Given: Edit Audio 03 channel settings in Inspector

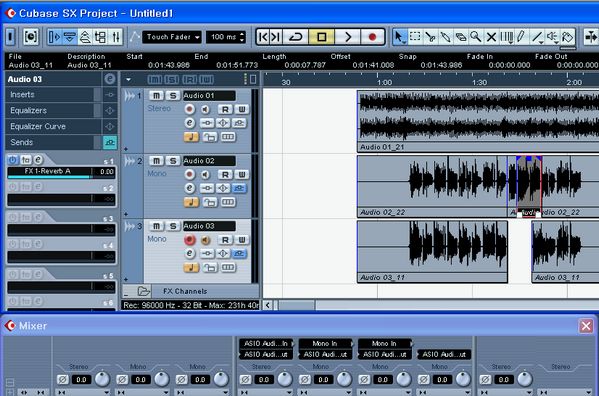Looking at the screenshot, I should (110, 79).
